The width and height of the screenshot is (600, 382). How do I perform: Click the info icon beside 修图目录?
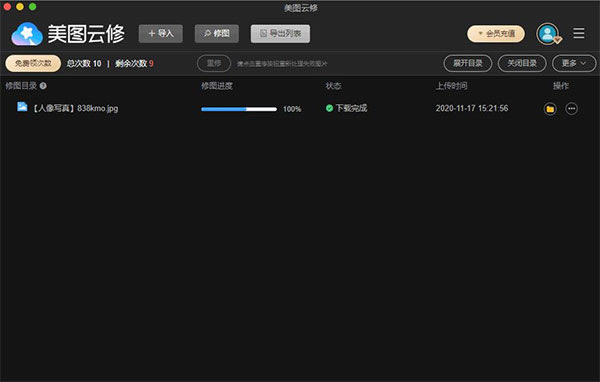point(43,86)
